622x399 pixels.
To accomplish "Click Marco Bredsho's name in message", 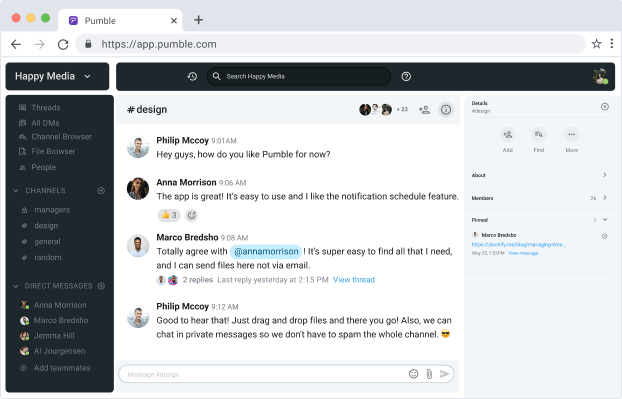I will [187, 237].
